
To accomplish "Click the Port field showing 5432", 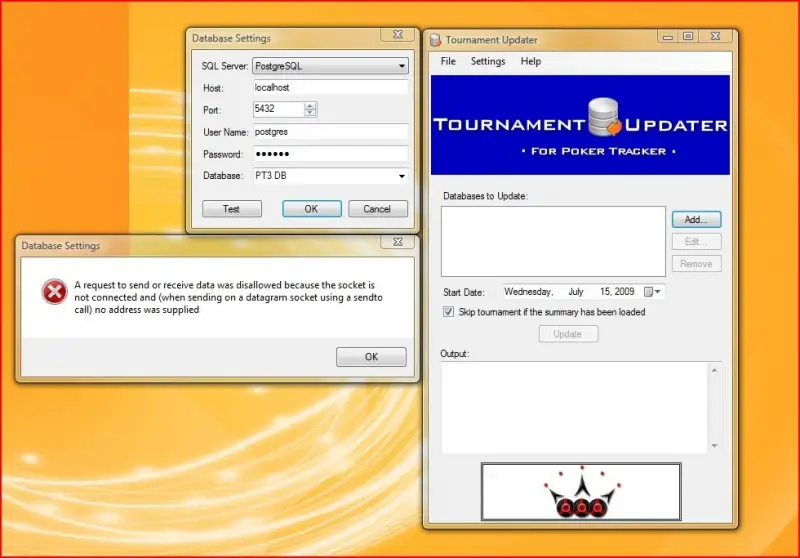I will pos(279,109).
